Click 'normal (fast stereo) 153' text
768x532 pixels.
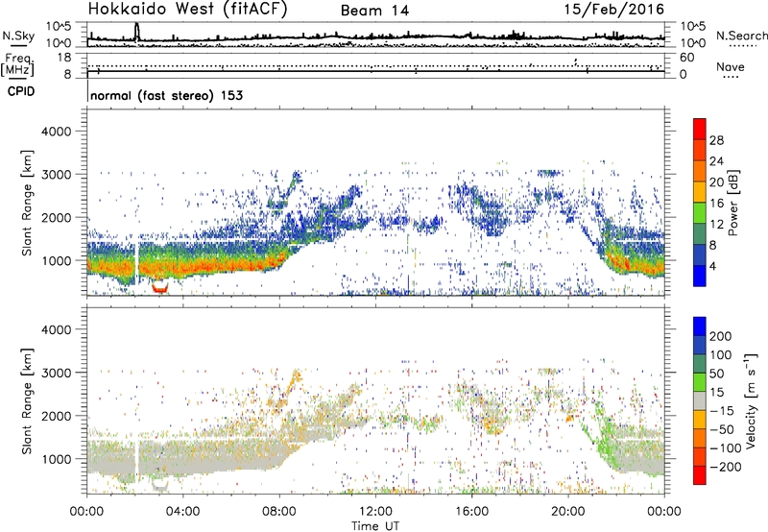tap(166, 95)
